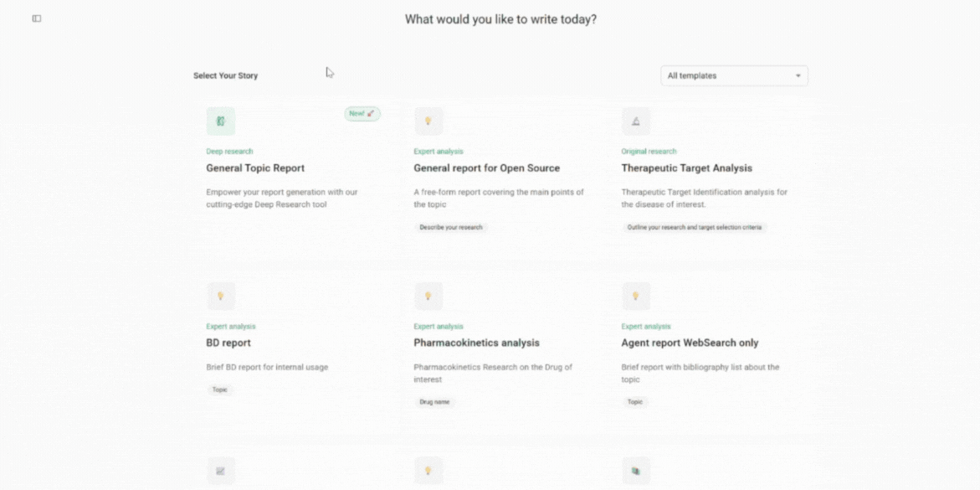
Task: Click the Topic tag under BD report
Action: (x=219, y=389)
